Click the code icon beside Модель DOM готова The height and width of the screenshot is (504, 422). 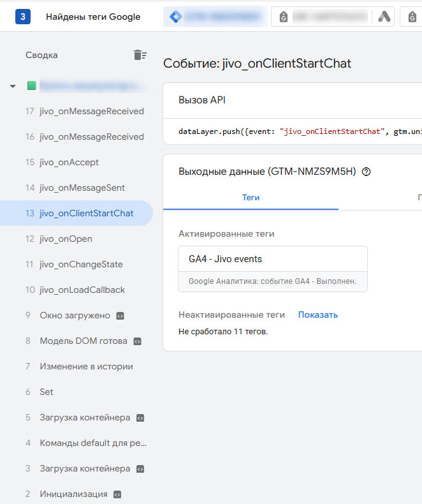(138, 341)
